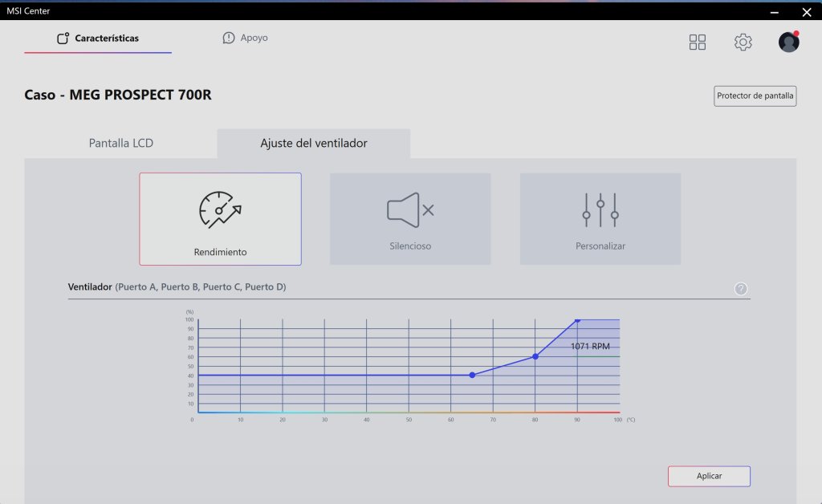The width and height of the screenshot is (822, 504).
Task: Switch to the Pantalla LCD tab
Action: tap(120, 143)
